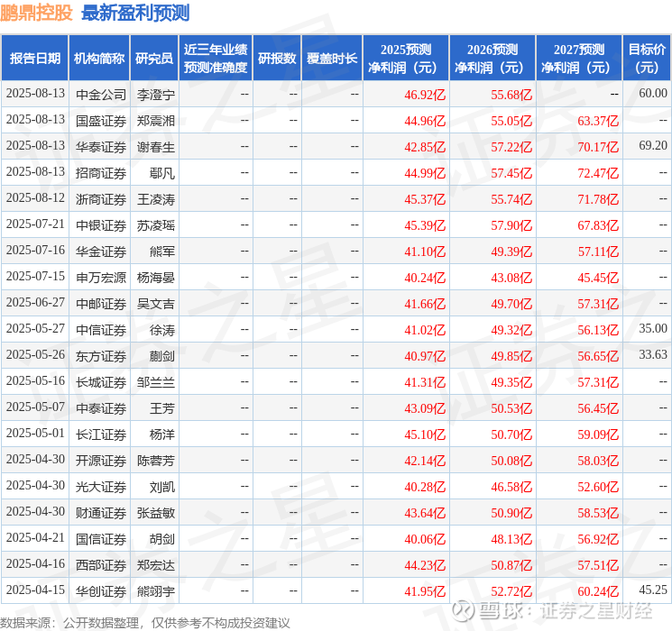Select the 华金证券 institution cell
The height and width of the screenshot is (631, 672).
pos(101,251)
